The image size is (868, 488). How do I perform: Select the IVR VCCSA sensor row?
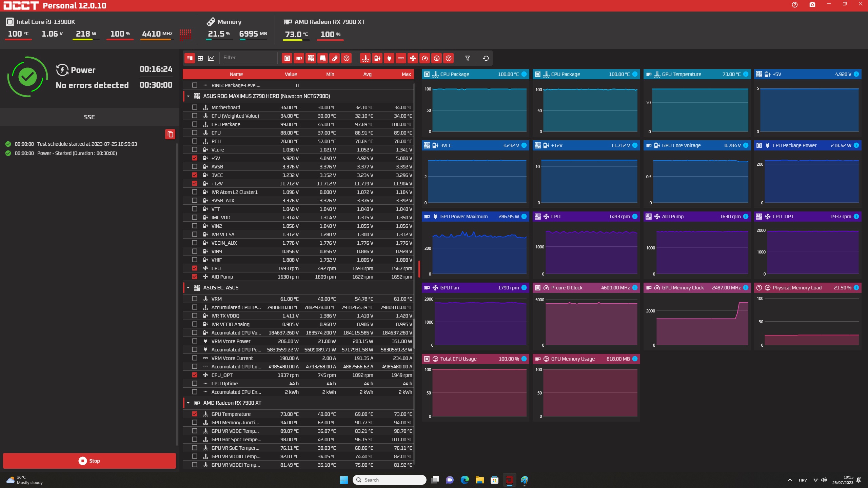point(298,234)
